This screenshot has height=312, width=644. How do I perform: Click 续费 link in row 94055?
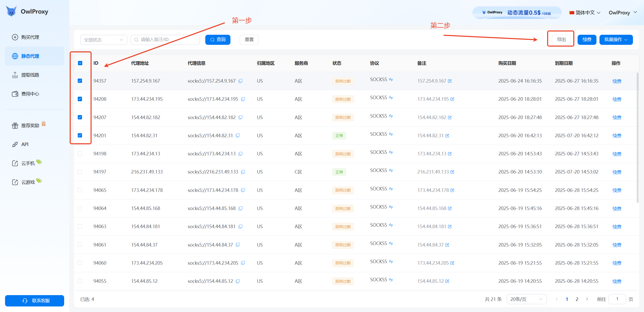click(x=617, y=281)
